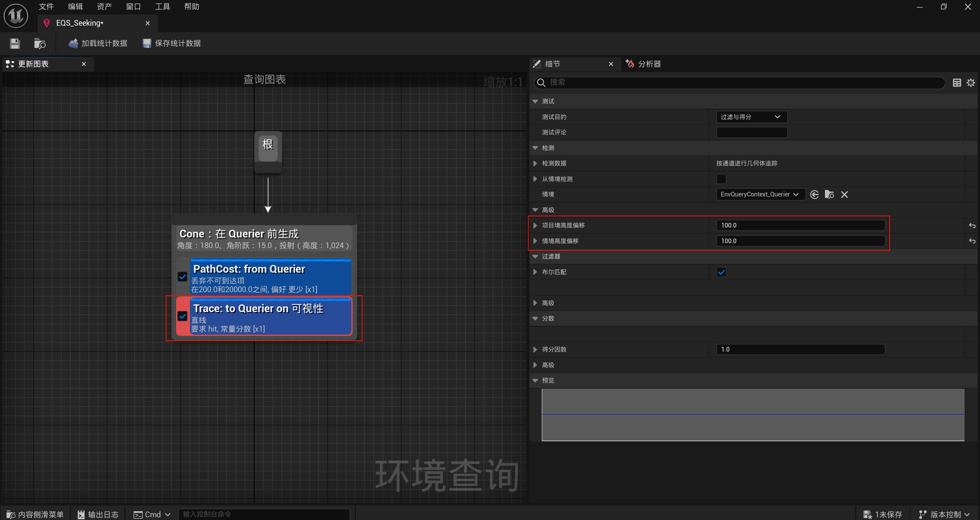Click the 加载统计数据 button
This screenshot has width=980, height=520.
click(x=98, y=44)
